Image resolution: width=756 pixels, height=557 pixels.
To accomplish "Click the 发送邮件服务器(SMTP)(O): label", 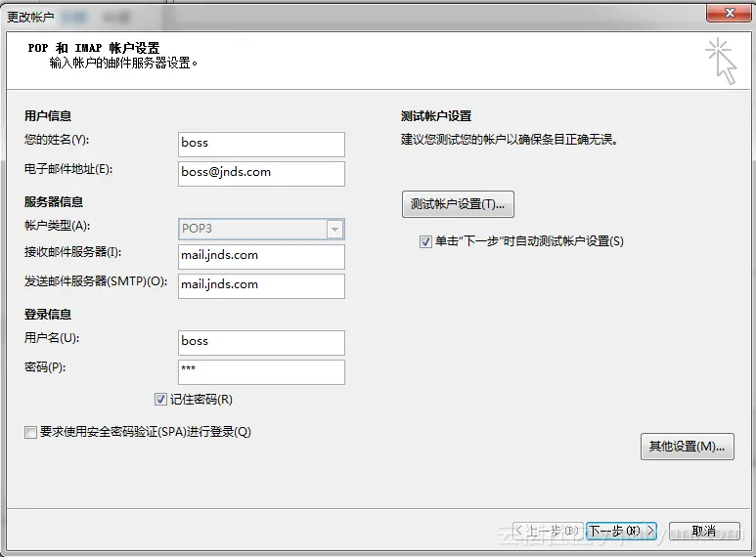I will [96, 281].
